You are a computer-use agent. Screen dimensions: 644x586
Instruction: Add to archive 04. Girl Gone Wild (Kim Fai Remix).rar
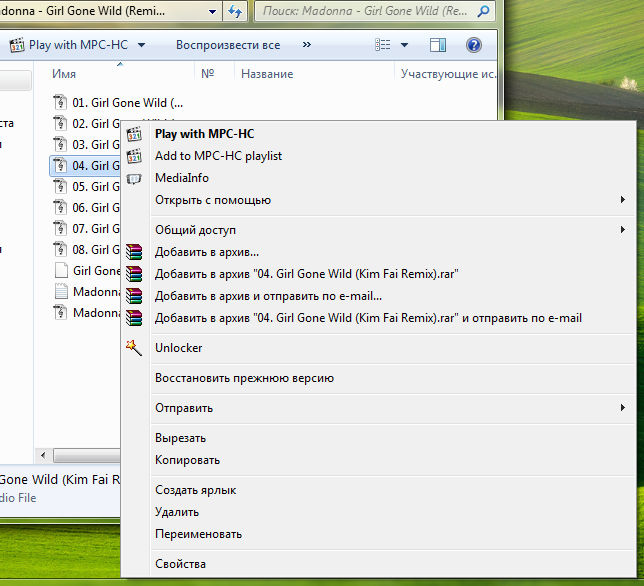pos(306,274)
